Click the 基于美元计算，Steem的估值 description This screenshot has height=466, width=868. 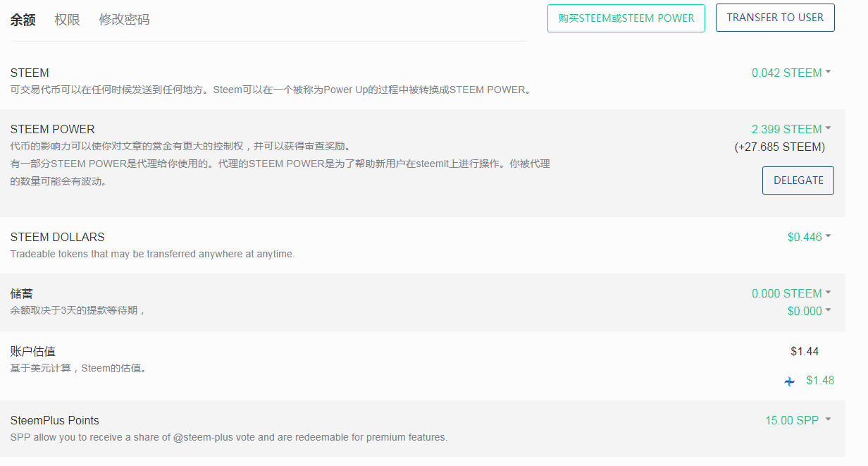(77, 368)
